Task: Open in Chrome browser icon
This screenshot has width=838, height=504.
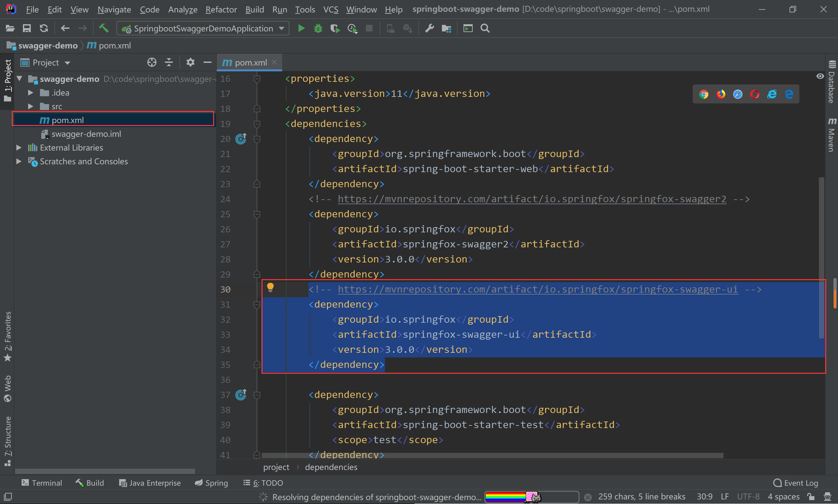Action: pos(703,94)
